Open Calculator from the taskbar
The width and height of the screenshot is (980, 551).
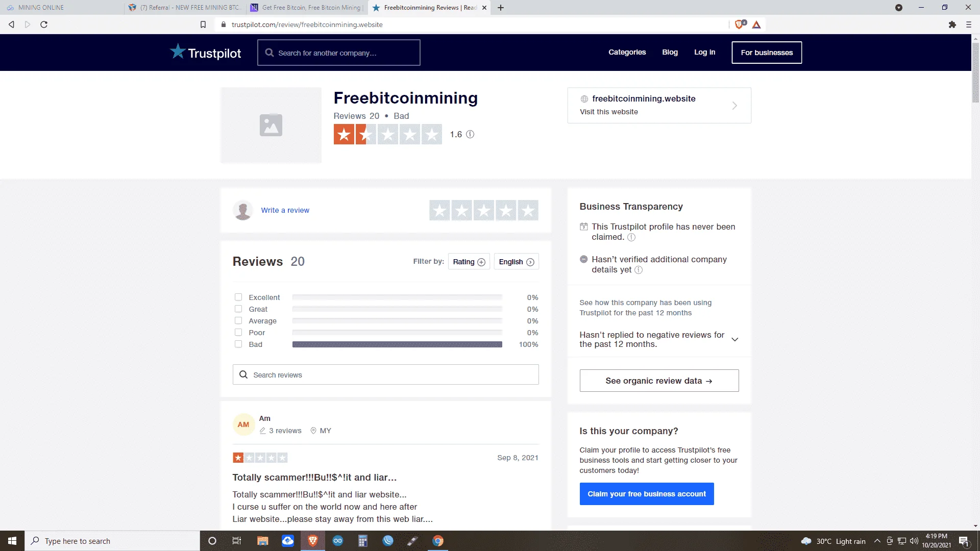363,541
